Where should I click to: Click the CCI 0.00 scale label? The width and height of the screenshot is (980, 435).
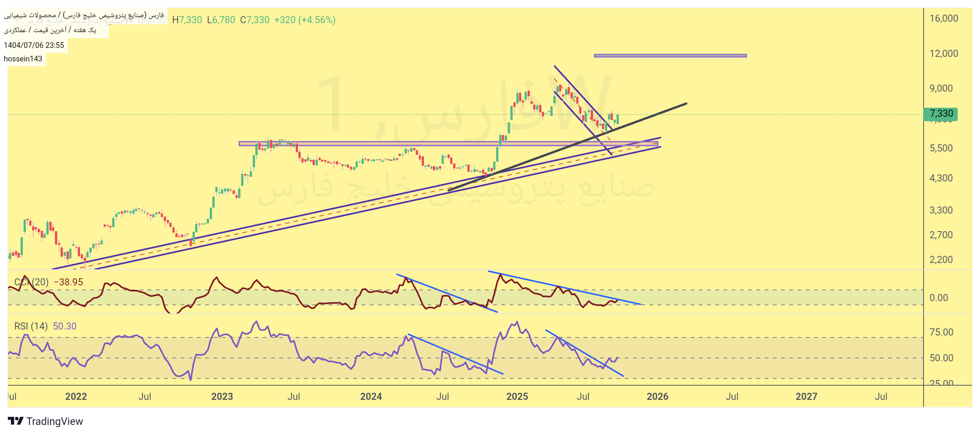[938, 298]
